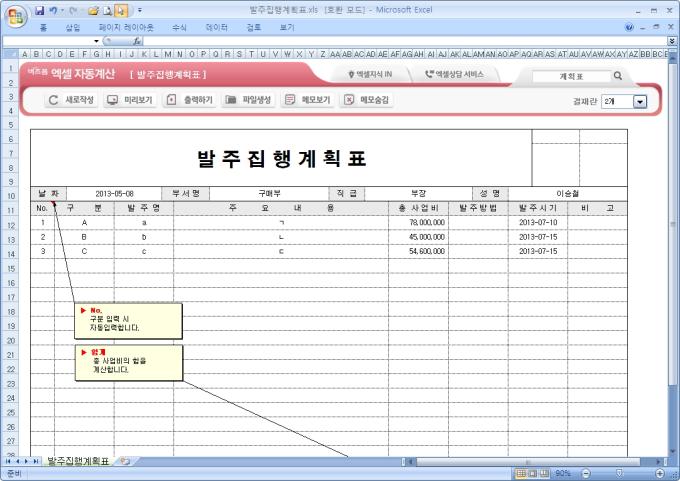Click the 총사업비 column header cell
680x481 pixels.
coord(418,208)
